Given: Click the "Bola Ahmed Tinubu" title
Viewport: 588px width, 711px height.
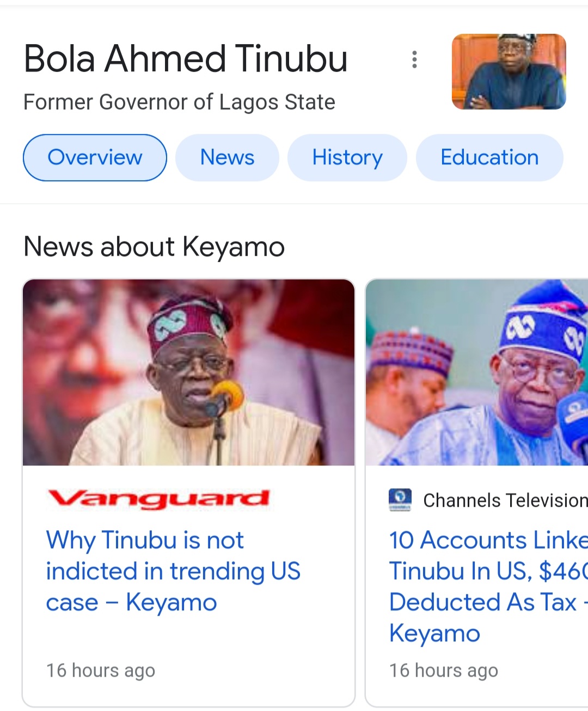Looking at the screenshot, I should click(186, 59).
